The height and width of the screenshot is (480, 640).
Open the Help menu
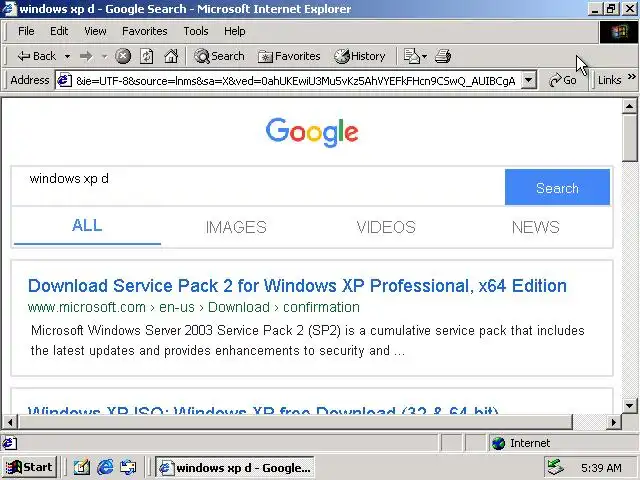tap(235, 31)
